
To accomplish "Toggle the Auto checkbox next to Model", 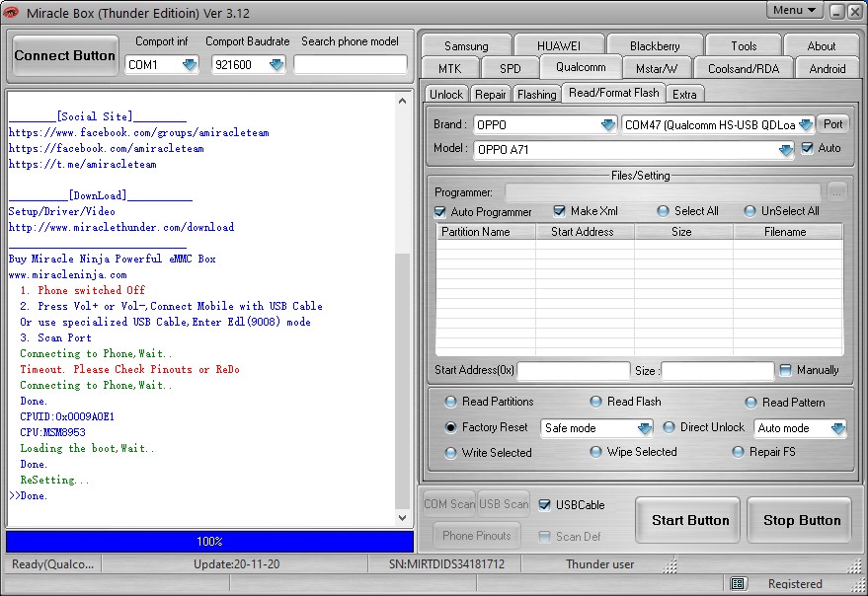I will (807, 148).
